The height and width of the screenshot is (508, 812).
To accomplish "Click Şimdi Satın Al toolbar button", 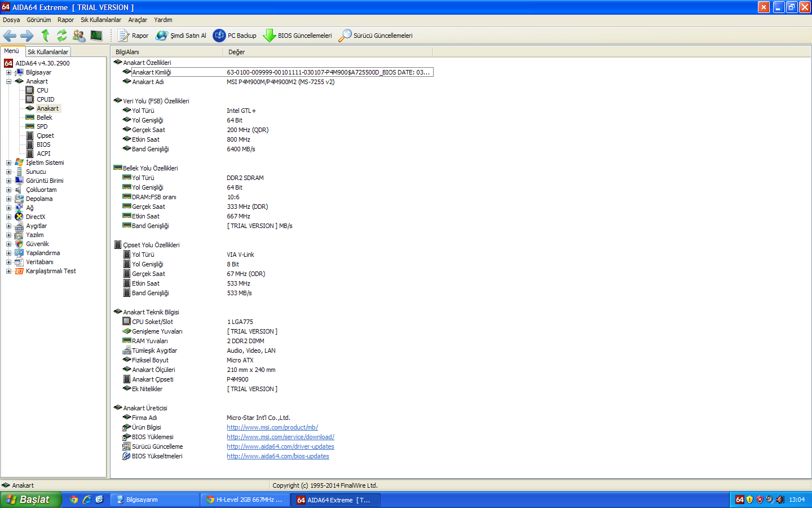I will 181,36.
